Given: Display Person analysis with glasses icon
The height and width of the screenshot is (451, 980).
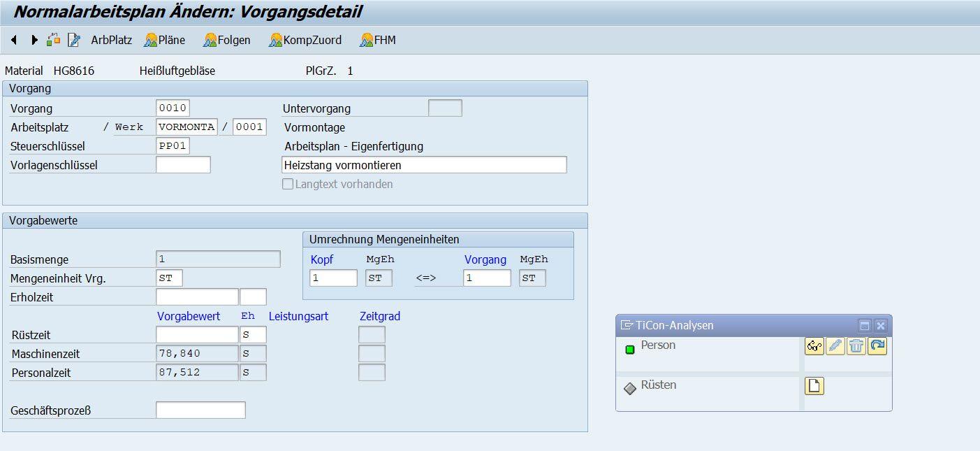Looking at the screenshot, I should (814, 346).
